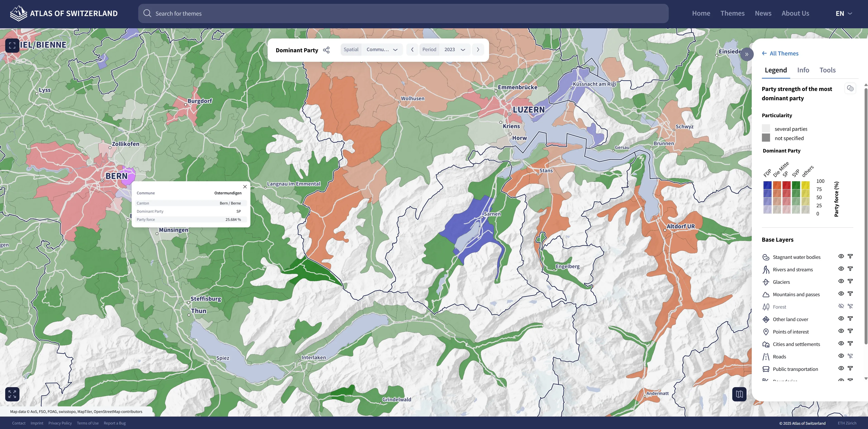
Task: Open the Spatial Commune dropdown
Action: pyautogui.click(x=382, y=50)
